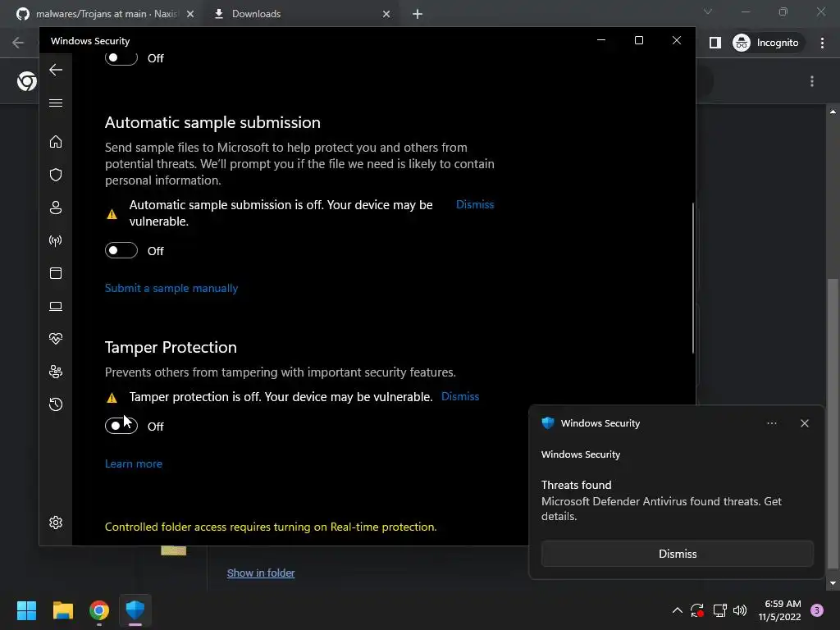This screenshot has height=630, width=840.
Task: Go back in Windows Security
Action: point(56,70)
